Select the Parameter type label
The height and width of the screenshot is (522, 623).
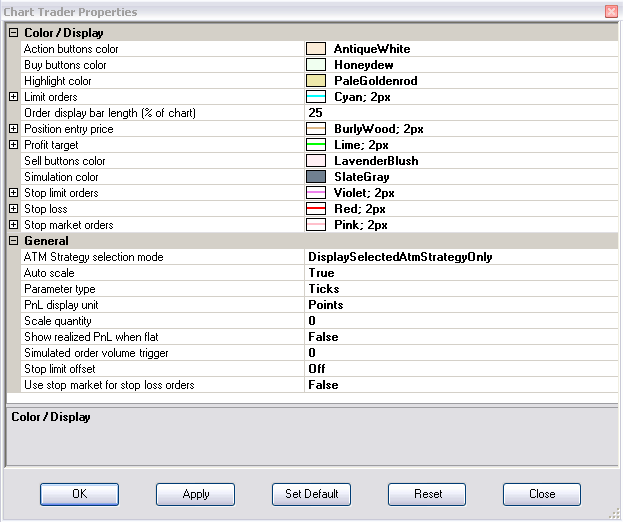pos(60,289)
